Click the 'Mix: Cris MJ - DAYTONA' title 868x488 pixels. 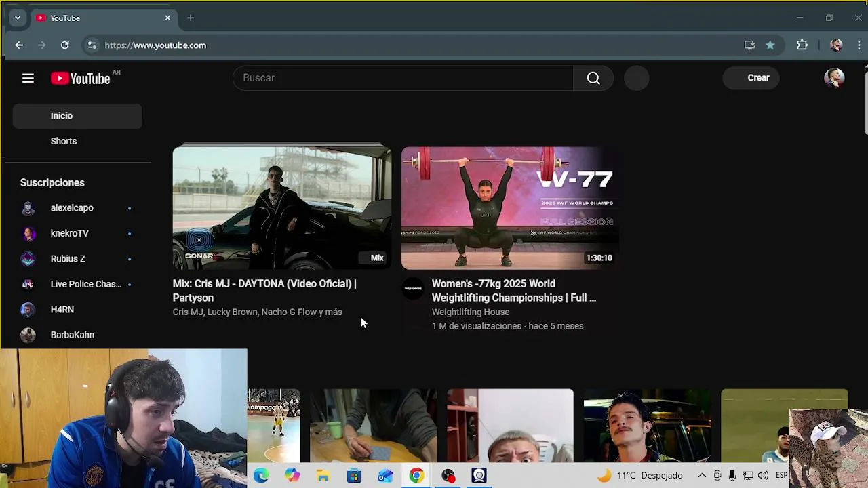264,291
